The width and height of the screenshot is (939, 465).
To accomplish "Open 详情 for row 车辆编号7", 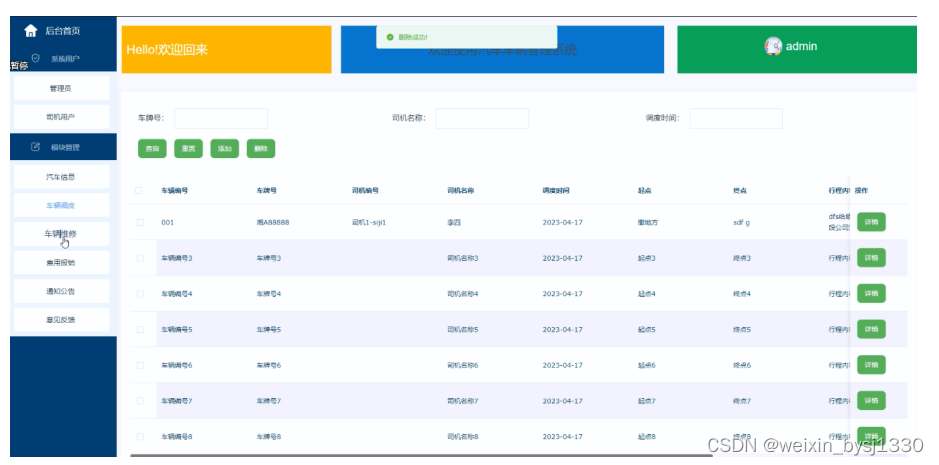I will (x=871, y=400).
